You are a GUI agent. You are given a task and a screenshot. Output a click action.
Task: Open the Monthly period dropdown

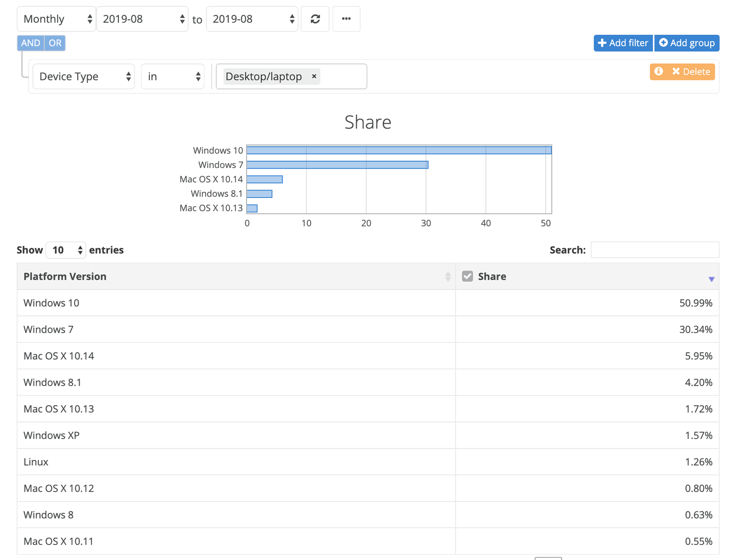(x=56, y=19)
